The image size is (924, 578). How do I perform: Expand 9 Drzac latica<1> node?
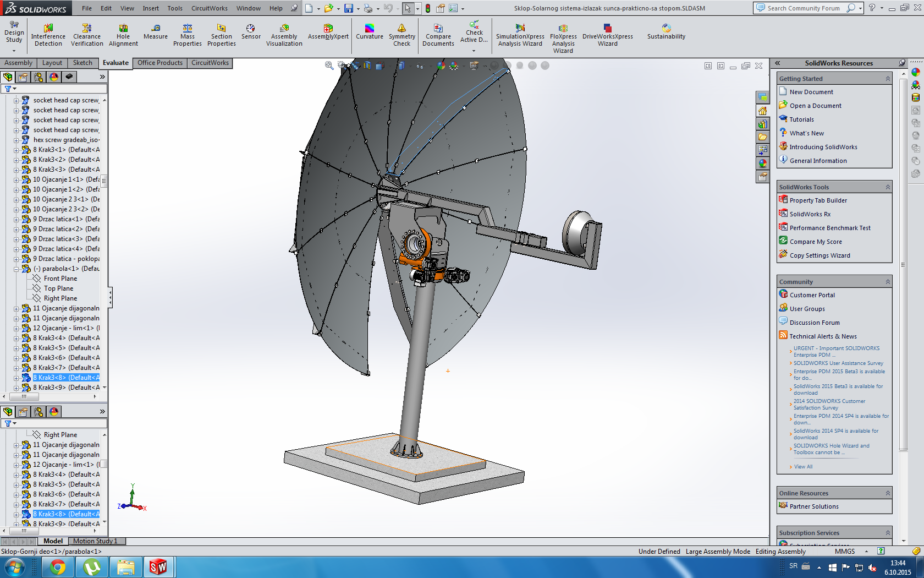click(16, 219)
